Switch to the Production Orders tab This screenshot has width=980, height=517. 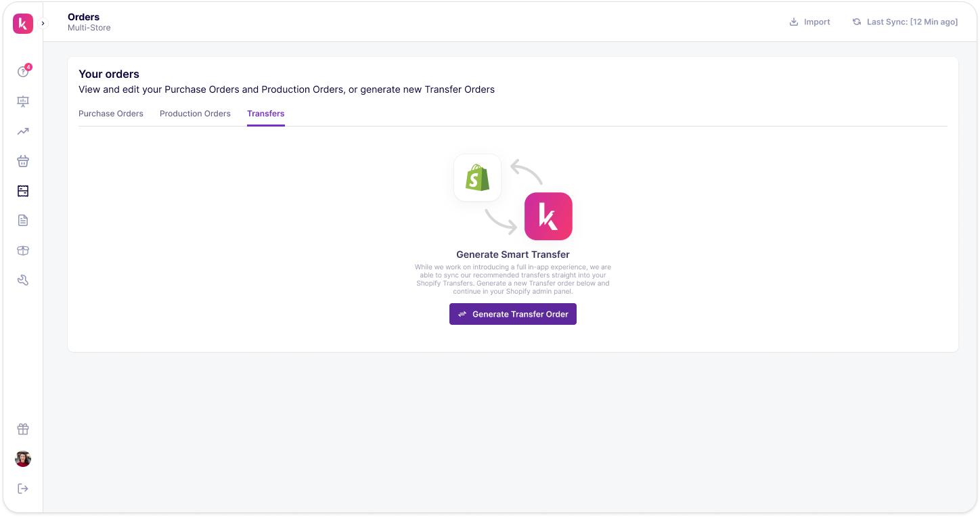tap(195, 114)
